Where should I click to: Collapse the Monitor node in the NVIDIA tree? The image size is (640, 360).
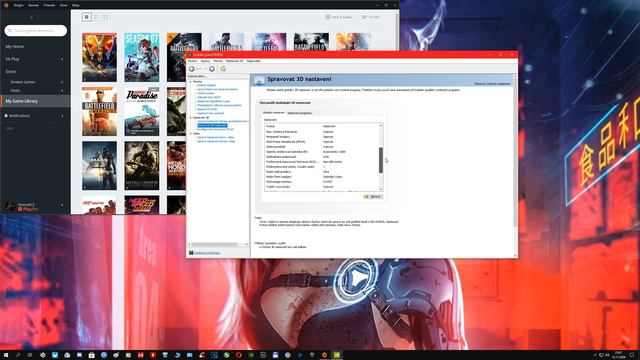pyautogui.click(x=191, y=82)
